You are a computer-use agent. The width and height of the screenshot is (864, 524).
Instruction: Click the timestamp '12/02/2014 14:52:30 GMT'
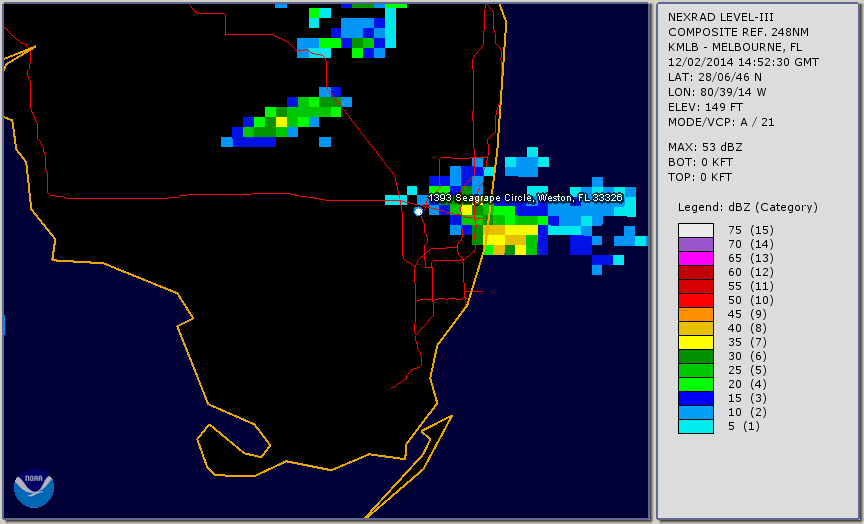point(743,62)
